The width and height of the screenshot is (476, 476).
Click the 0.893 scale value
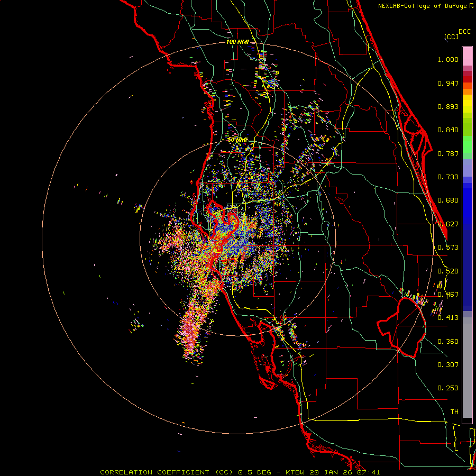click(448, 106)
